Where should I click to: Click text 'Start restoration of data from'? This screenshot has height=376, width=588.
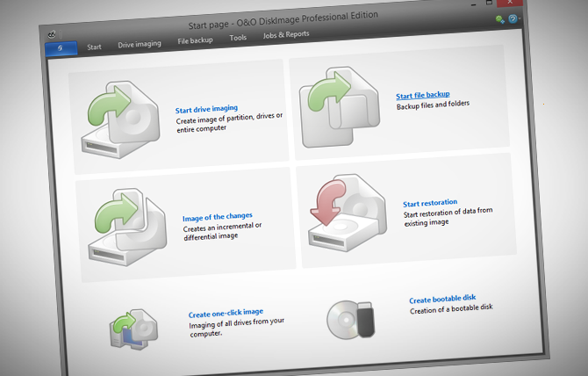448,213
